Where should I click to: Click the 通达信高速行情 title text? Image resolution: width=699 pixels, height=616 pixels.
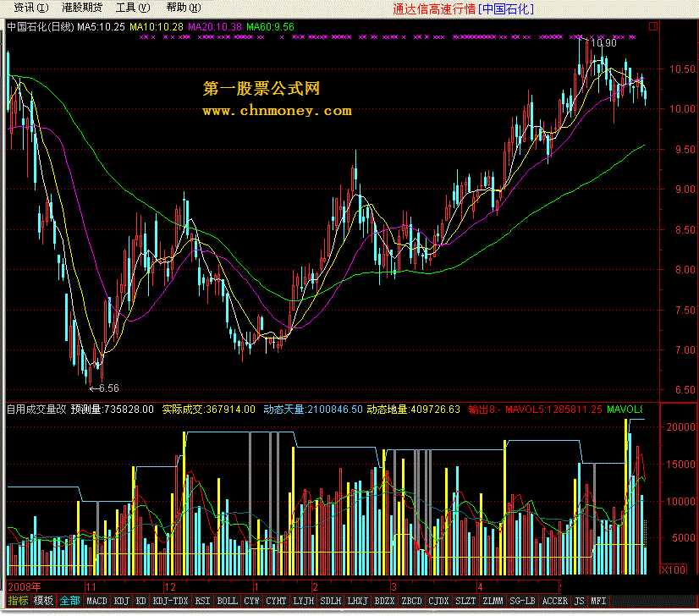point(434,9)
